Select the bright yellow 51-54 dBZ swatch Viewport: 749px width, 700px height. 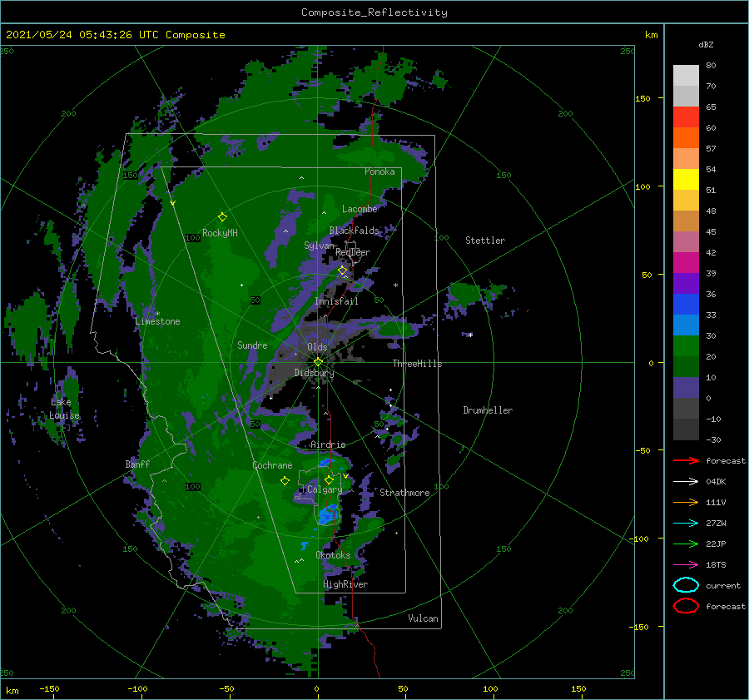(x=686, y=180)
